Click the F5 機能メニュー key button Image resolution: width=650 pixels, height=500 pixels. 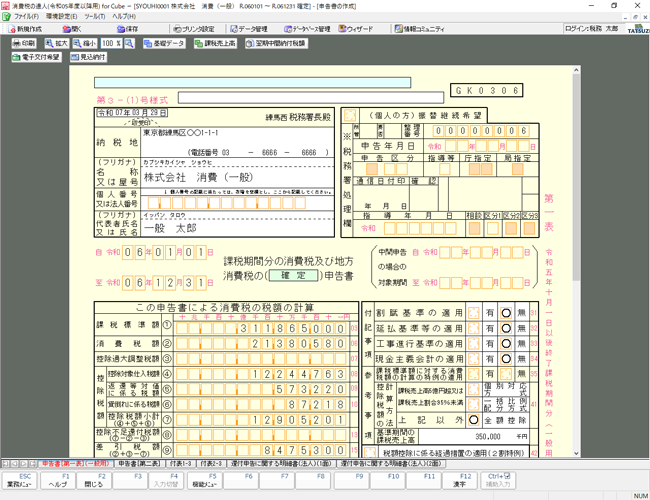[x=204, y=480]
